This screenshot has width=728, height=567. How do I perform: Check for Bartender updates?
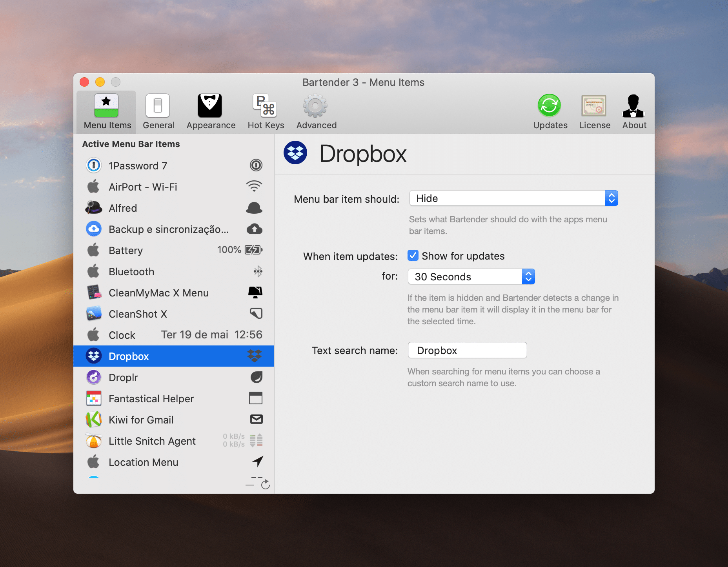click(550, 111)
